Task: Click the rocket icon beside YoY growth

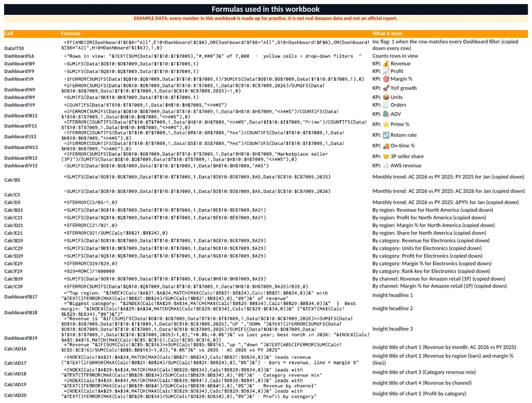Action: 386,88
